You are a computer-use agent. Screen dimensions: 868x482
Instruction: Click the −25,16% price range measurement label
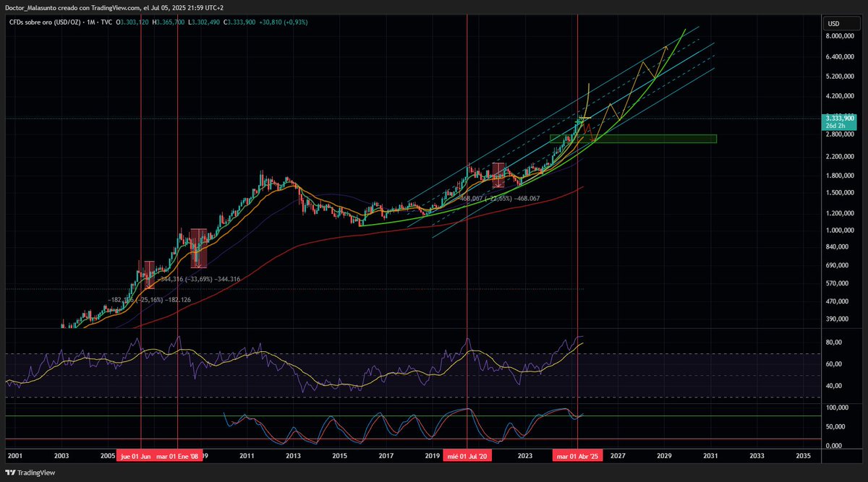(150, 299)
